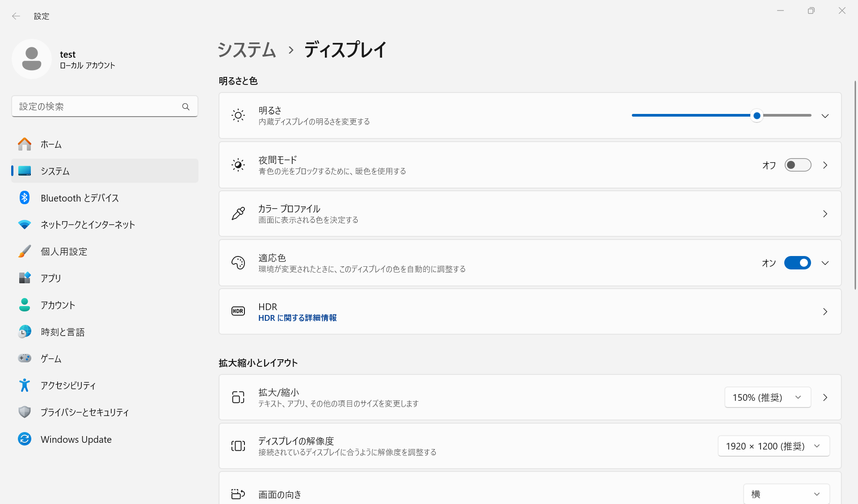Click the アクセシビリティ person icon
Image resolution: width=858 pixels, height=504 pixels.
pyautogui.click(x=25, y=385)
